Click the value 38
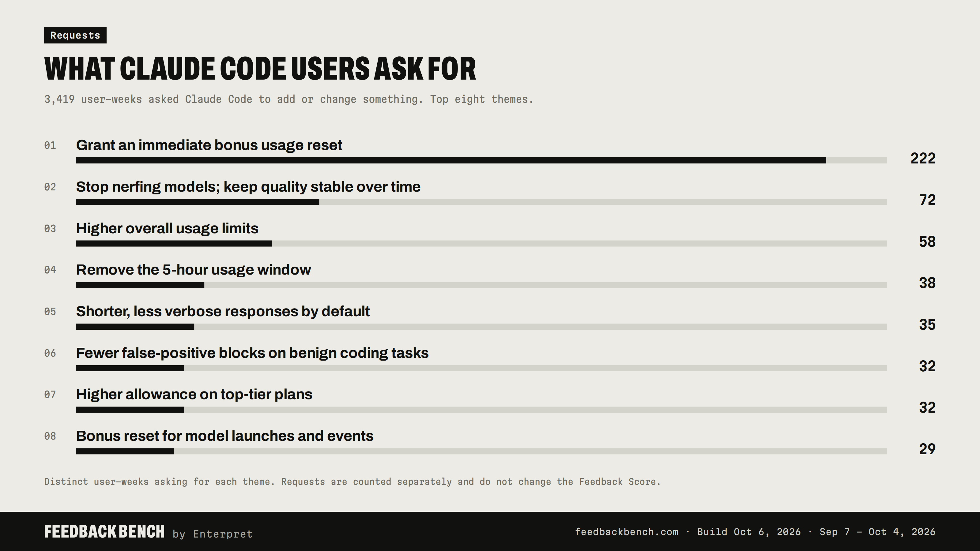Image resolution: width=980 pixels, height=551 pixels. (927, 283)
